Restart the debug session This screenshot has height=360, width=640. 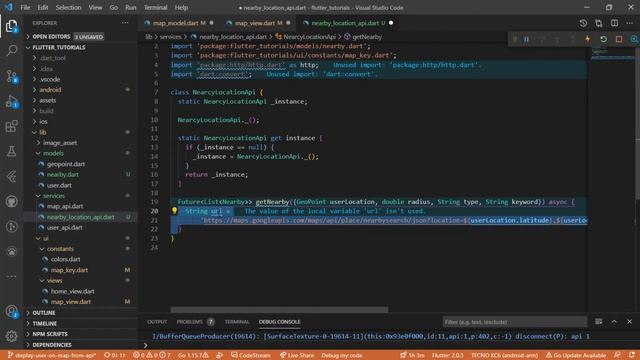(603, 39)
